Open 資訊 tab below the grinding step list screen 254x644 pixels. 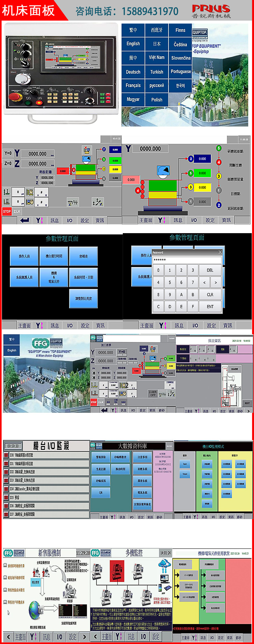(x=226, y=220)
